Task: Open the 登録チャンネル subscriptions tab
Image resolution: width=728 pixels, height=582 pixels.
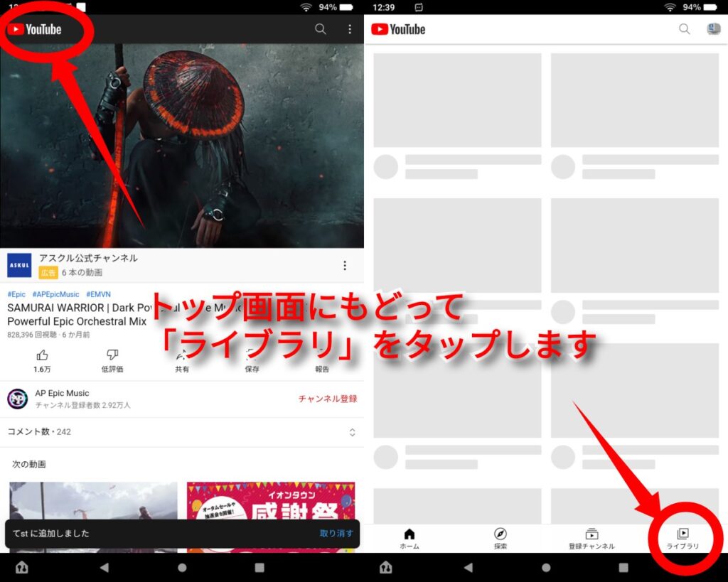Action: pos(591,539)
